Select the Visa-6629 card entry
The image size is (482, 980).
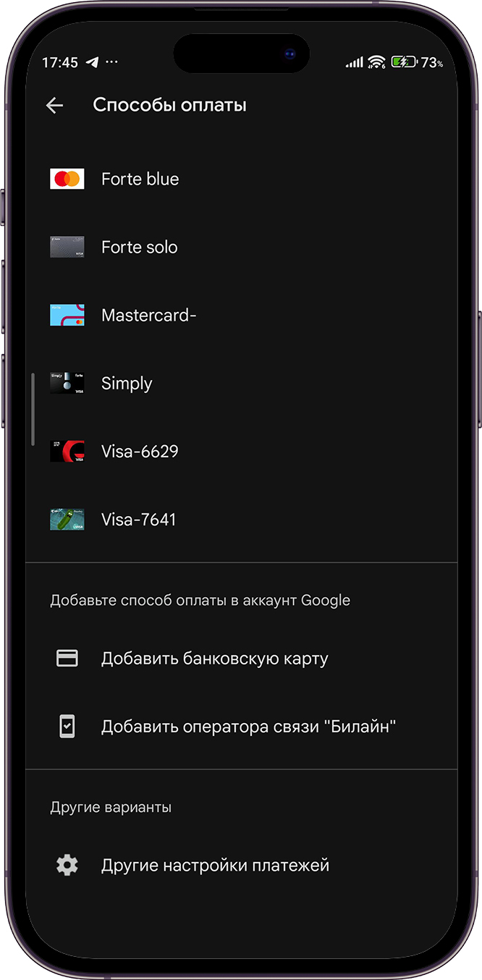[242, 451]
